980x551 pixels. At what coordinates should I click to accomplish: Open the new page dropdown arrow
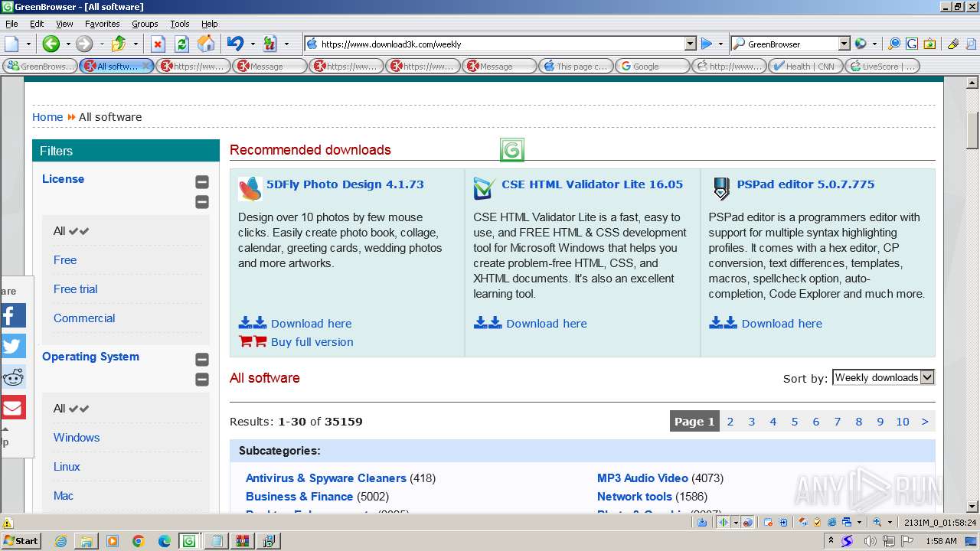tap(28, 44)
